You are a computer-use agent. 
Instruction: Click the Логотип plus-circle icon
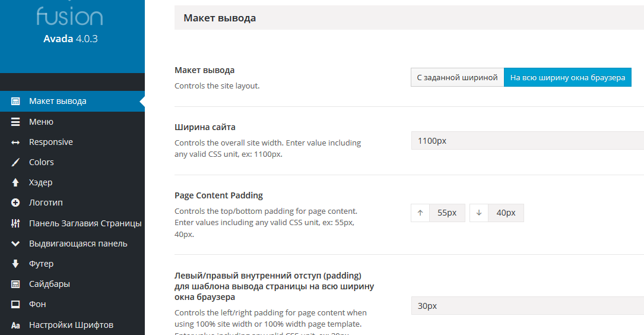(16, 203)
